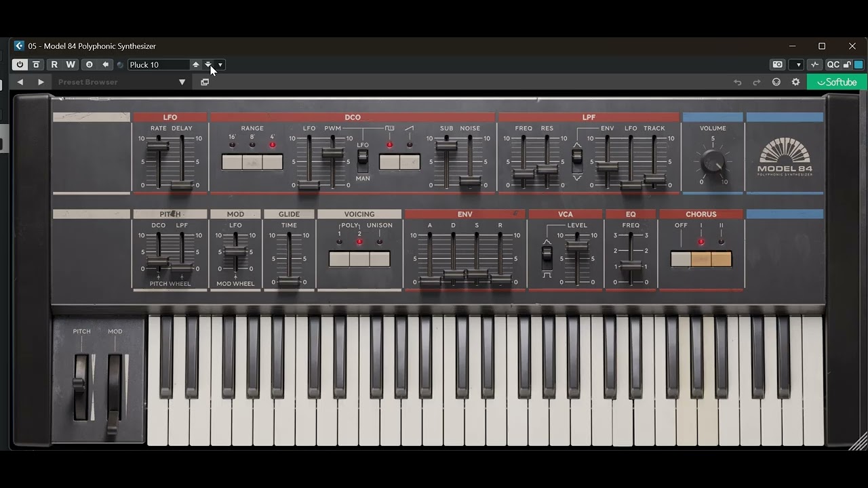
Task: Flip the PWM LFO/MAN switch
Action: (x=363, y=161)
